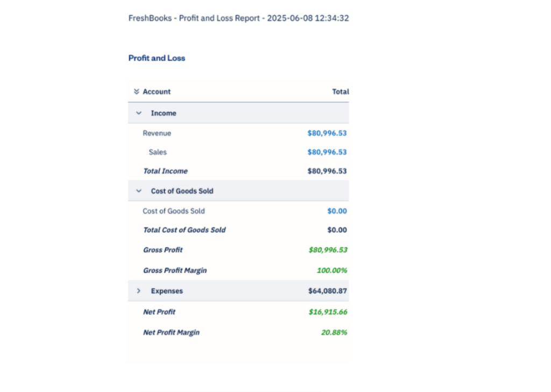The width and height of the screenshot is (551, 392).
Task: Select the Total Income row label
Action: click(165, 171)
